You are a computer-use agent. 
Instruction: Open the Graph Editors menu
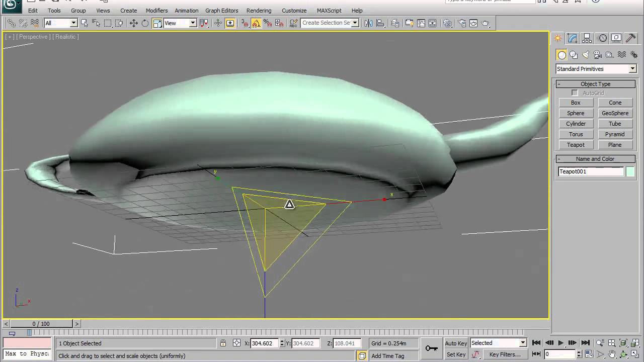[x=222, y=11]
